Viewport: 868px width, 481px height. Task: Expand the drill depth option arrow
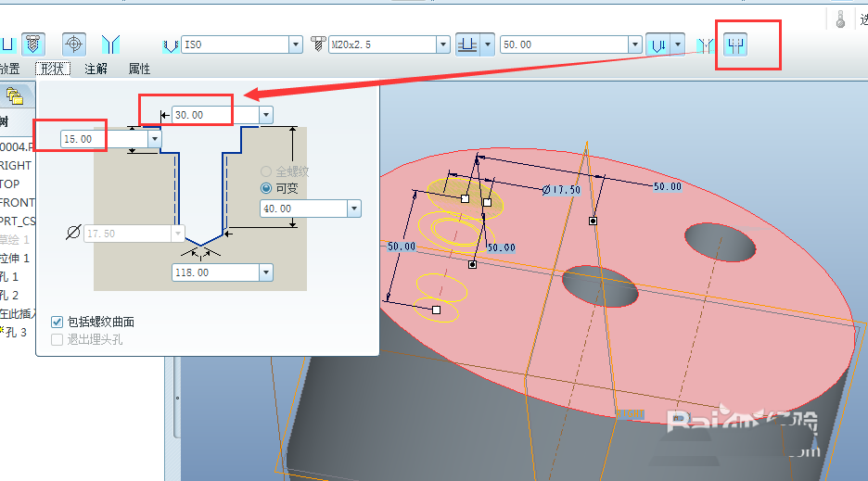678,44
